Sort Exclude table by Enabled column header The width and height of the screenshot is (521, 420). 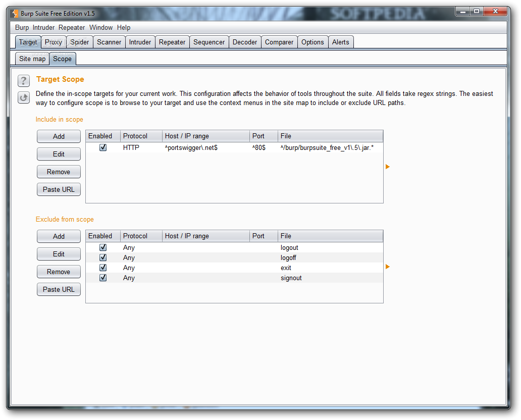pos(103,236)
